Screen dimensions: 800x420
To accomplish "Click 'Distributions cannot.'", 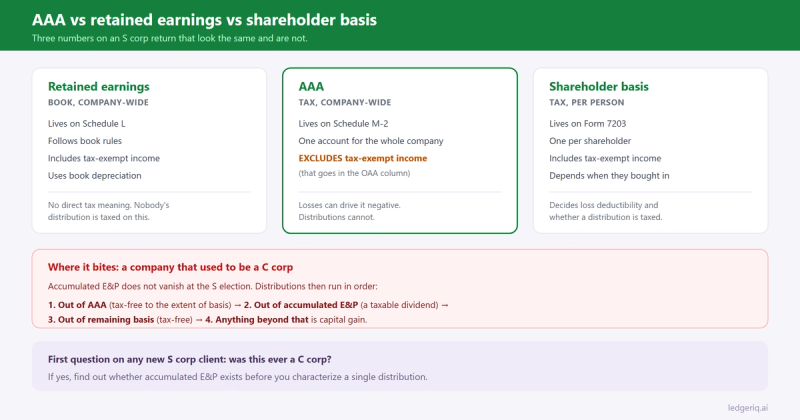I will tap(337, 217).
